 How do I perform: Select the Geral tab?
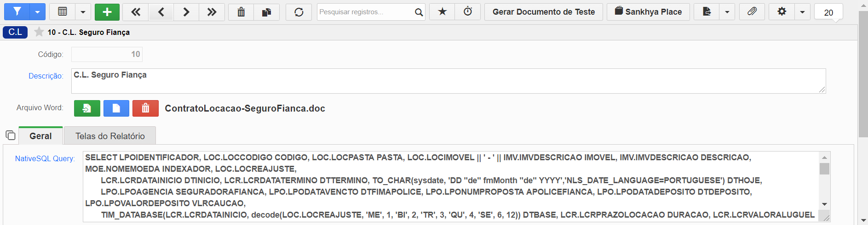(40, 136)
